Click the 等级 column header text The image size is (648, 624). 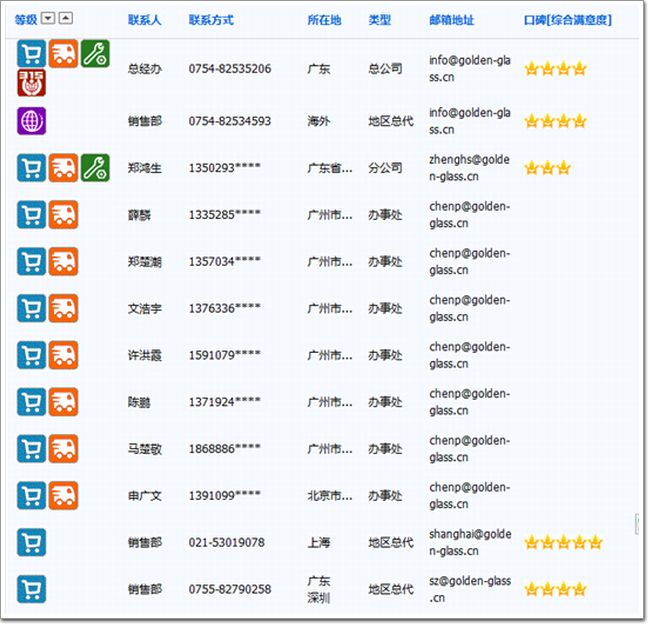pyautogui.click(x=26, y=20)
